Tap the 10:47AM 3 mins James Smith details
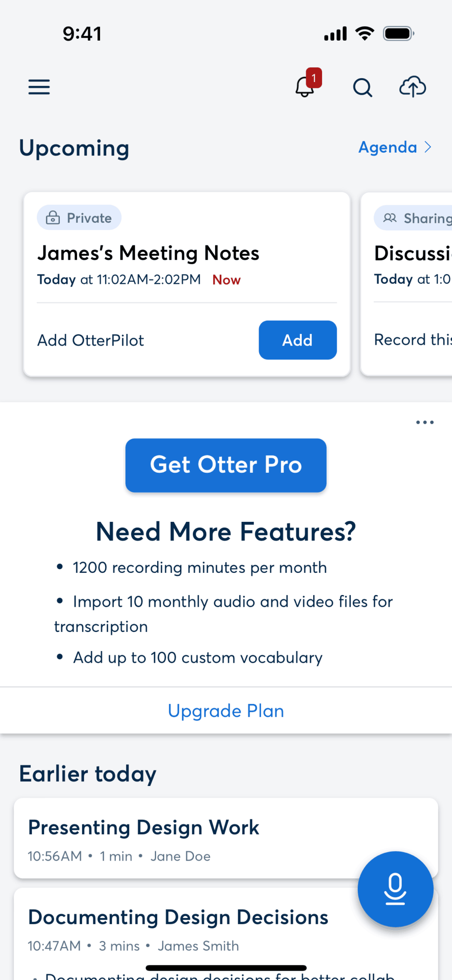 point(133,946)
